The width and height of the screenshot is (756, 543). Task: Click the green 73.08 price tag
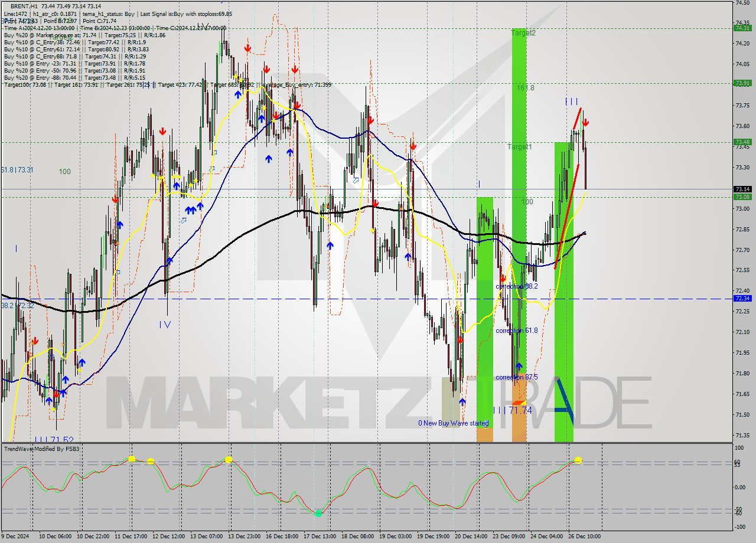pos(742,197)
